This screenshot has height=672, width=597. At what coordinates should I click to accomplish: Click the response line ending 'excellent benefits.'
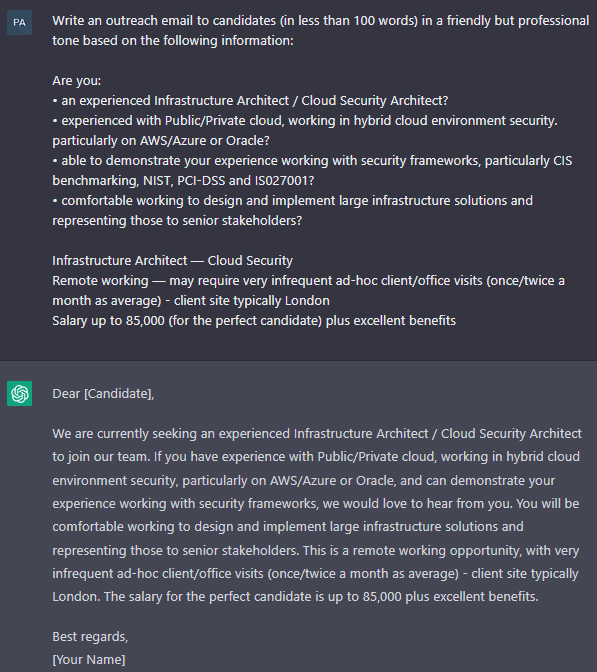point(295,596)
